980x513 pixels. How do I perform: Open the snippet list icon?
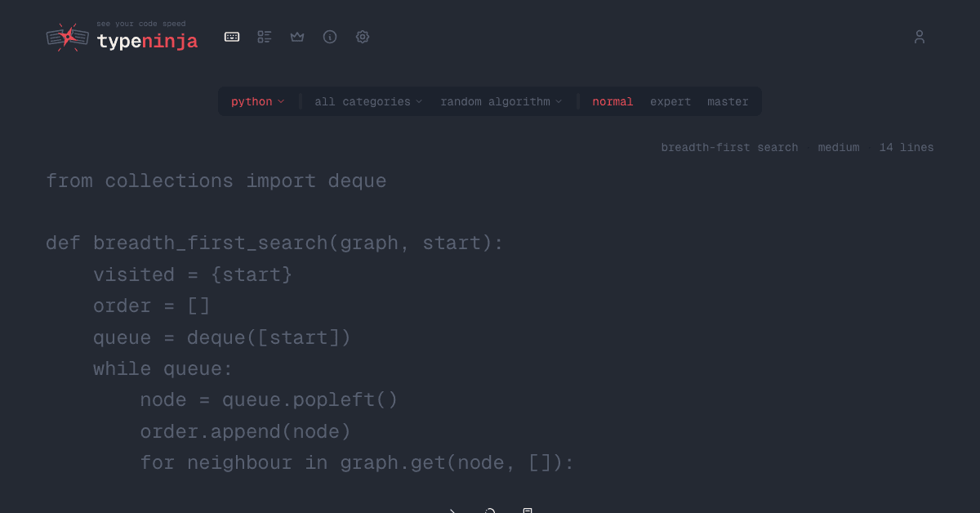point(265,37)
